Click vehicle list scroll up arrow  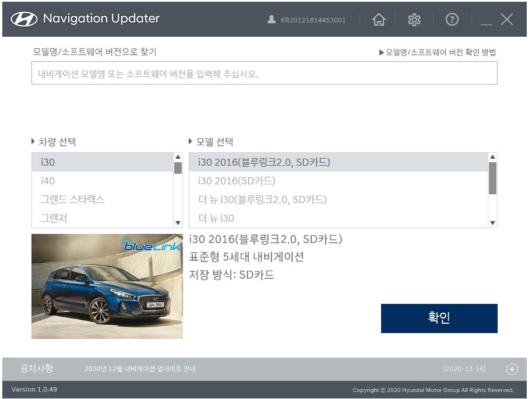click(x=178, y=157)
